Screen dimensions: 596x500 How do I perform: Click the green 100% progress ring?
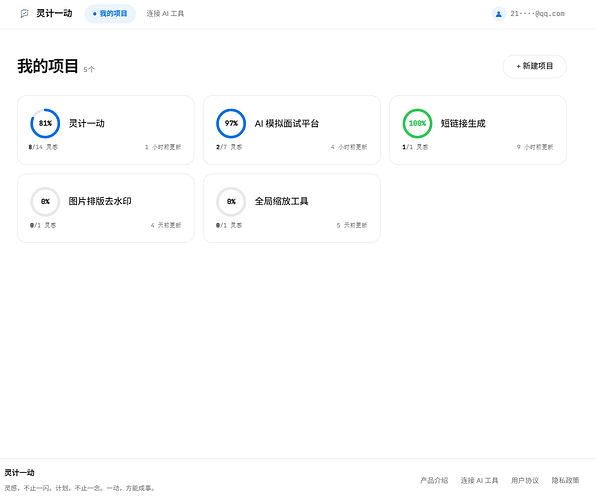(417, 123)
